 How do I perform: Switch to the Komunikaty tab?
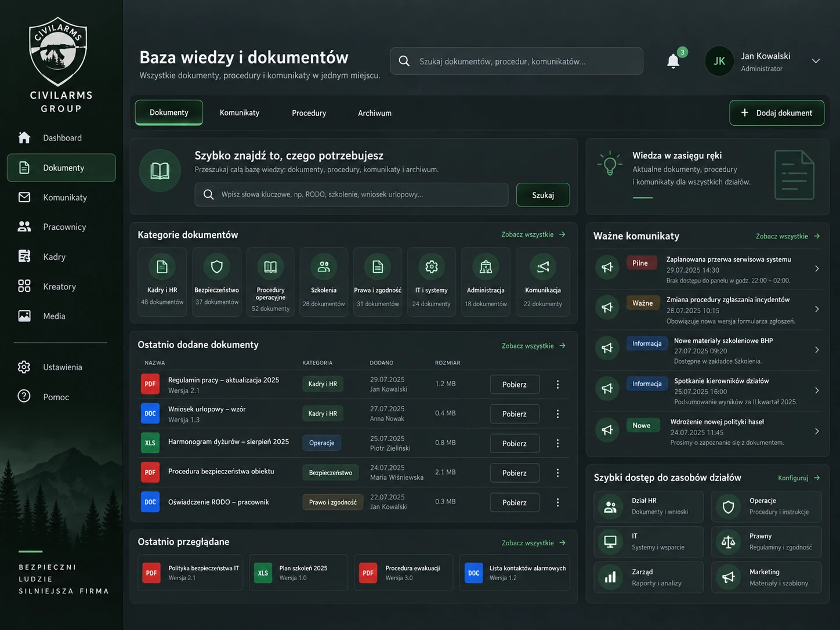[240, 113]
